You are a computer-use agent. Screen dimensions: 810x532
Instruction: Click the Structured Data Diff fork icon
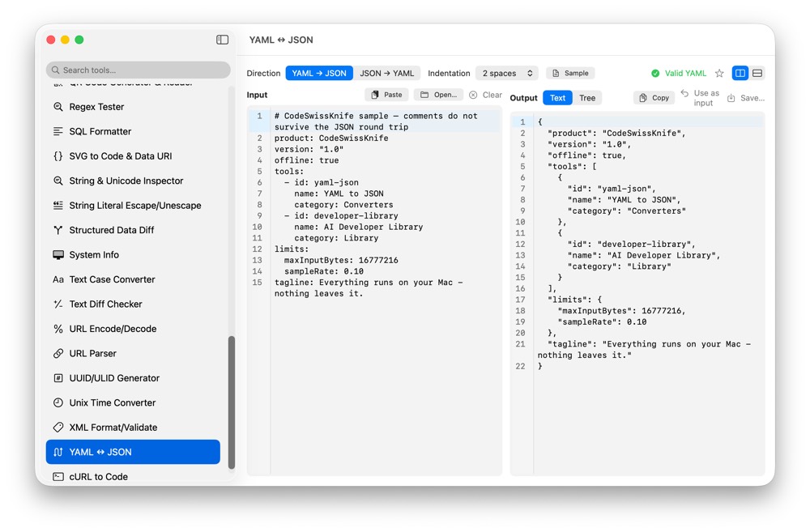point(58,230)
